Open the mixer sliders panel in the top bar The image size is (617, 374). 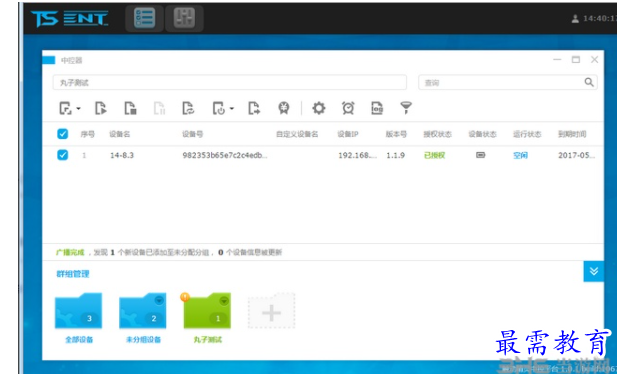click(184, 18)
